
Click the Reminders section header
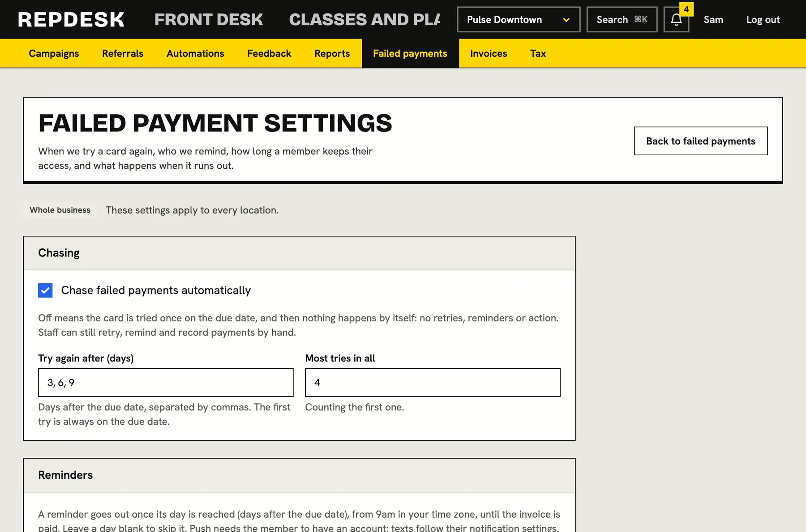point(299,475)
